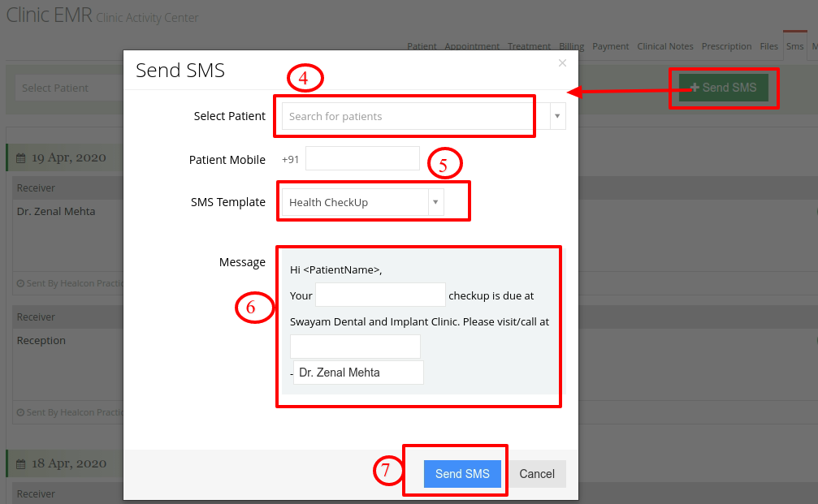Click the calendar icon beside 19 Apr, 2020
Screen dimensions: 818x504
pyautogui.click(x=21, y=158)
